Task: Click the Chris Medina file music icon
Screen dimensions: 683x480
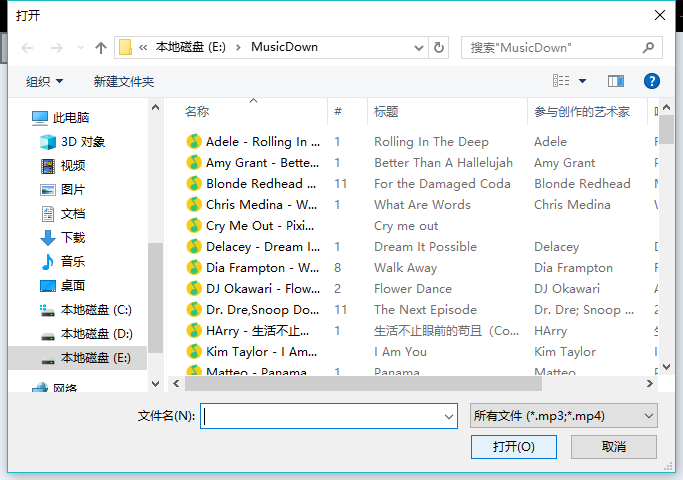Action: 194,204
